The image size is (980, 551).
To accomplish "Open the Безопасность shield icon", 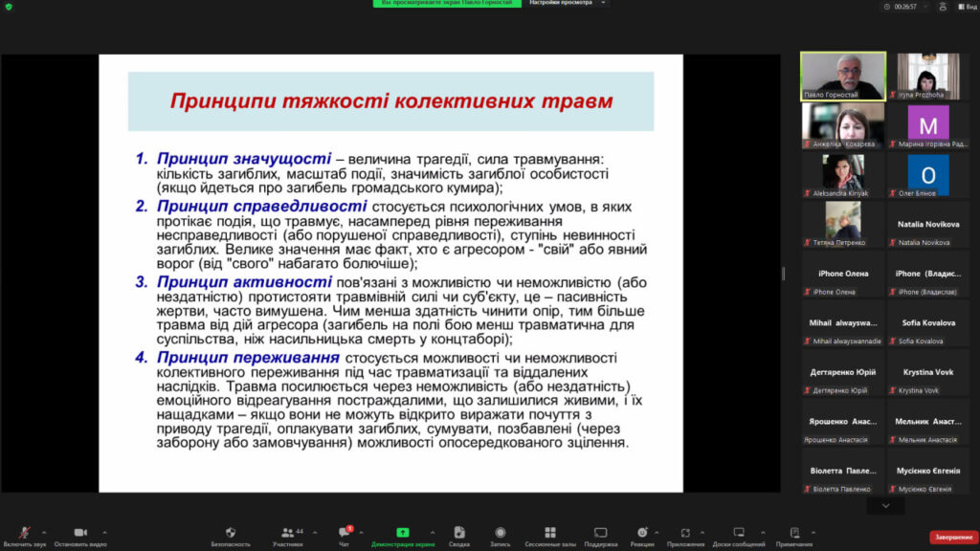I will (231, 534).
